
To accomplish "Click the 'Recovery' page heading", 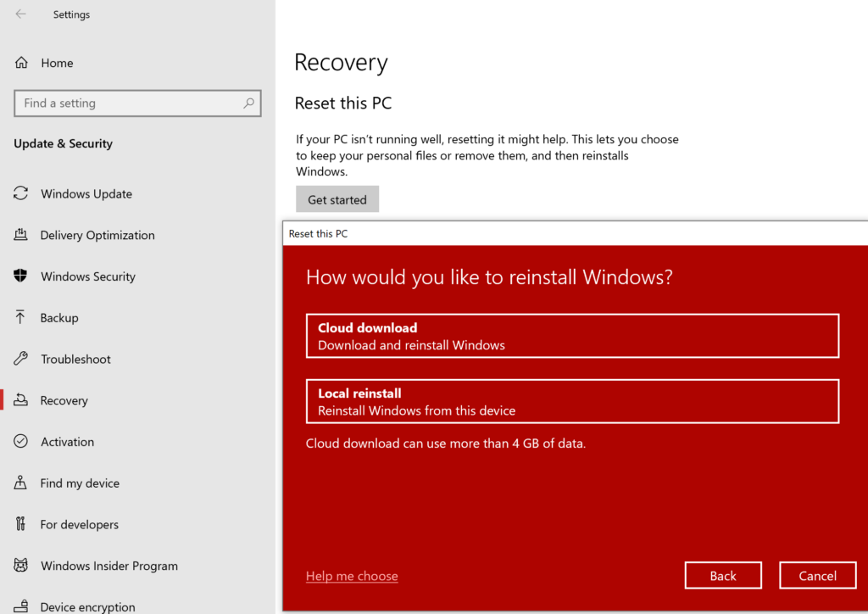I will (x=341, y=63).
